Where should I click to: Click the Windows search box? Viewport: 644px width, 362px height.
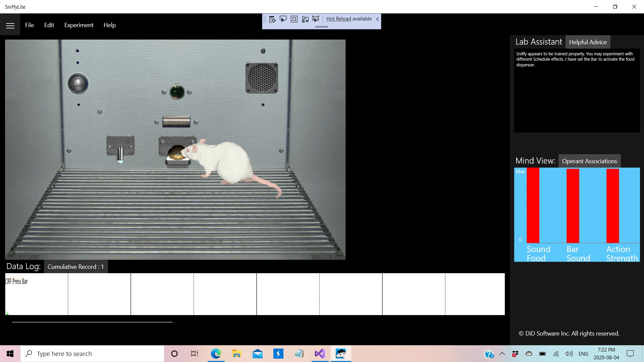click(x=92, y=353)
